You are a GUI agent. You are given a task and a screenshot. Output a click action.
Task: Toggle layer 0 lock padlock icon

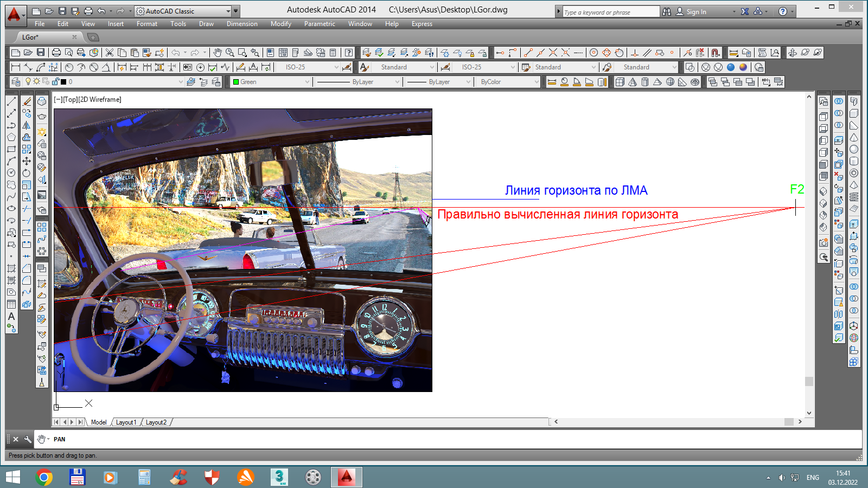(x=55, y=82)
